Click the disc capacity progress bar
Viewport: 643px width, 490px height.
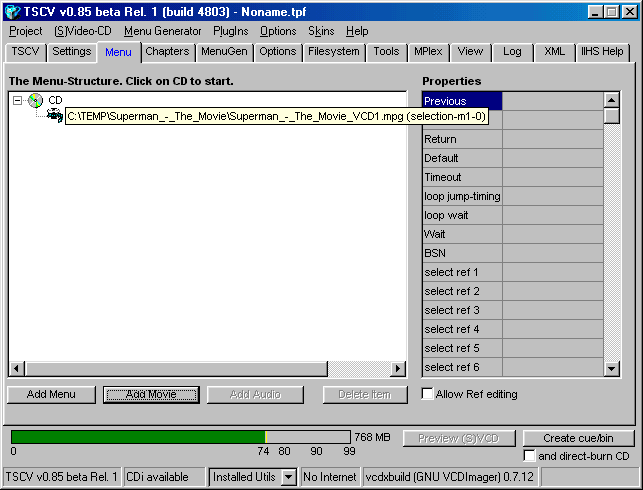pos(180,437)
